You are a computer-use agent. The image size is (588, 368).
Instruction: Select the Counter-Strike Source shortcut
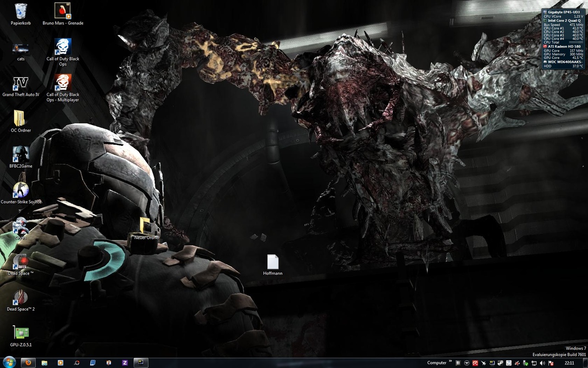point(21,193)
